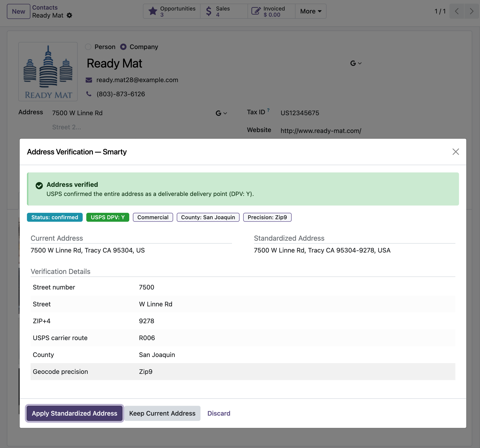This screenshot has height=448, width=480.
Task: Click the County row value San Joaquin
Action: click(157, 355)
